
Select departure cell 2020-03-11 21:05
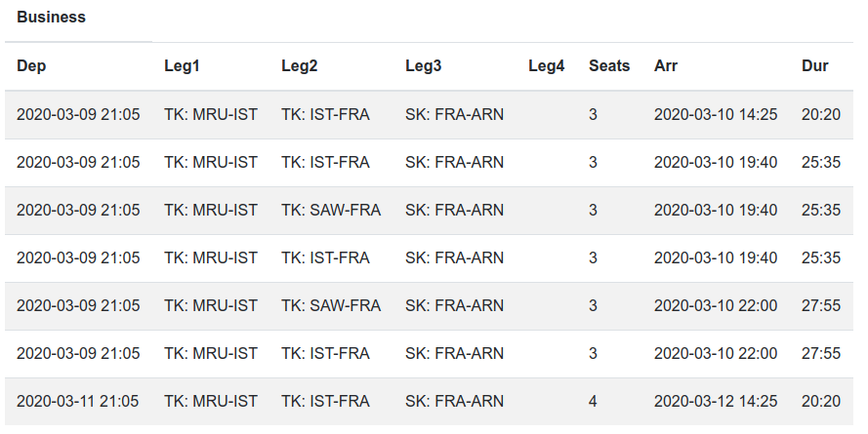tap(78, 401)
